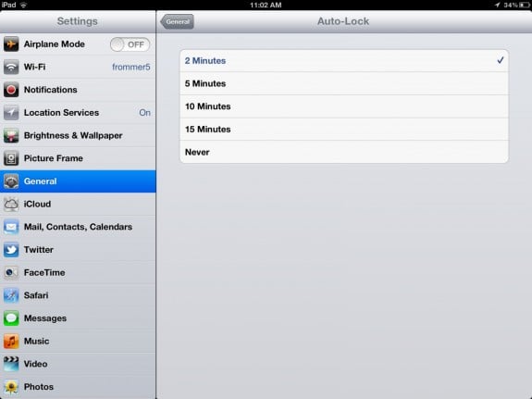Select the highlighted General row
The image size is (532, 399).
78,181
